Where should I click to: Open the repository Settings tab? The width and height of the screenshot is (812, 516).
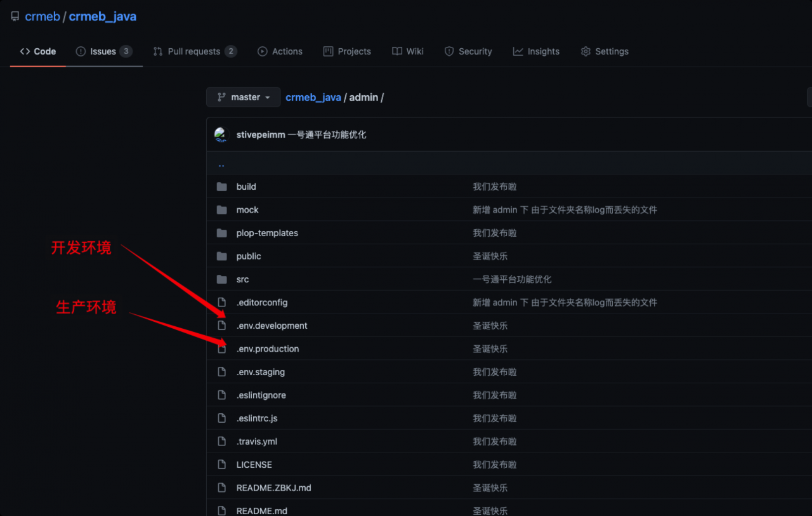(605, 51)
